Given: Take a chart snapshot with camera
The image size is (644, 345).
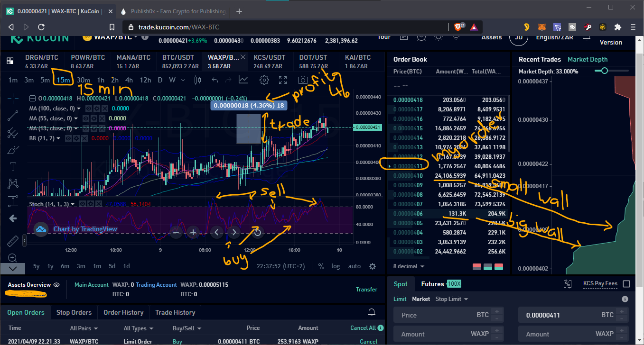Looking at the screenshot, I should [303, 80].
